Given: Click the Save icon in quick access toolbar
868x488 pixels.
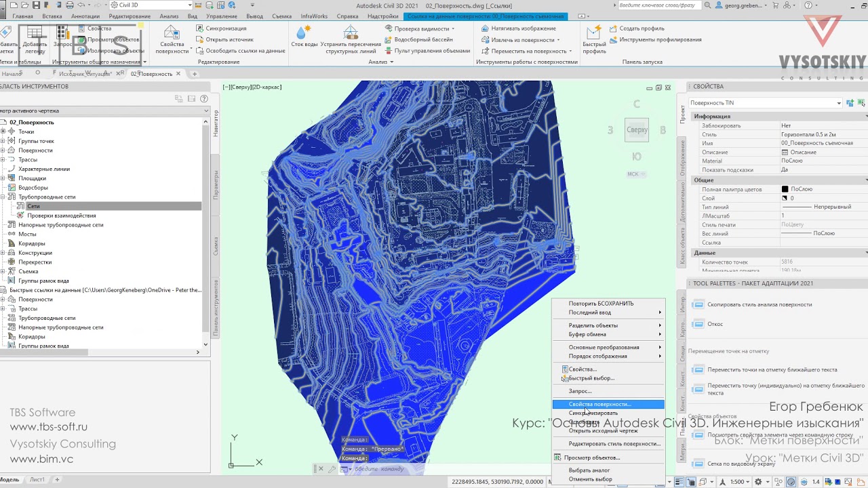Looking at the screenshot, I should point(36,5).
